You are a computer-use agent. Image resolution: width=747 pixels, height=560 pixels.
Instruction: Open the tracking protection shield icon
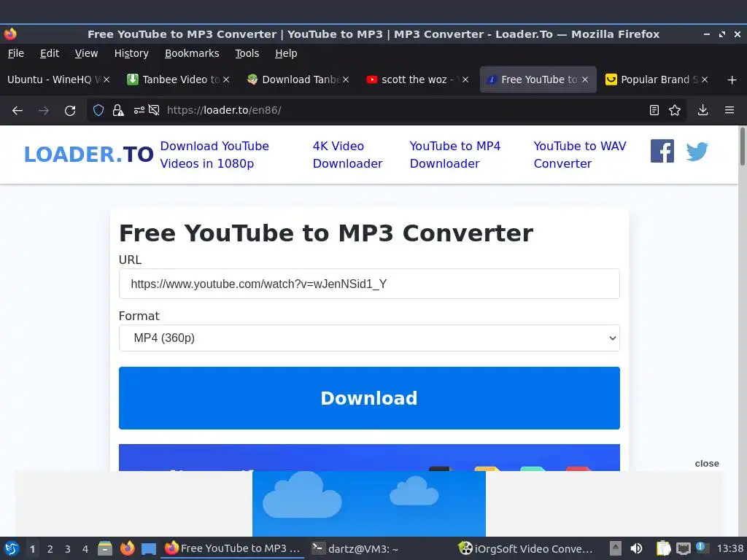[98, 111]
